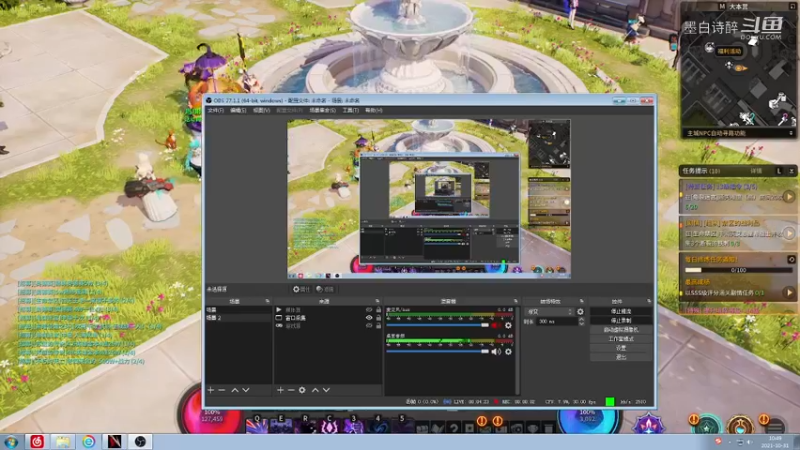Toggle visibility eye of window capture source
The width and height of the screenshot is (800, 450).
click(x=369, y=318)
